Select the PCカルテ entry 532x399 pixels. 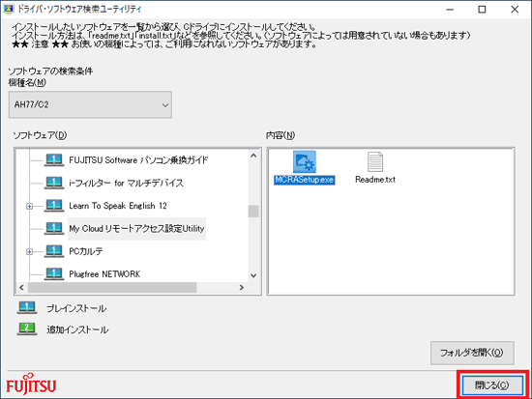coord(86,251)
